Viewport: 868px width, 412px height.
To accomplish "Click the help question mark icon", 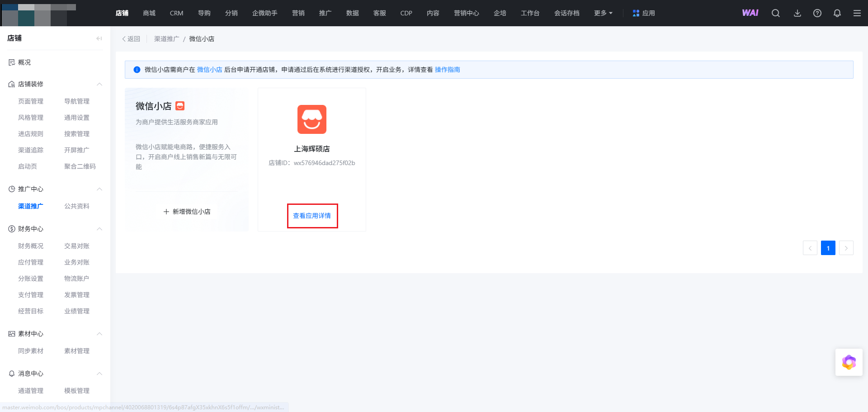I will point(817,13).
